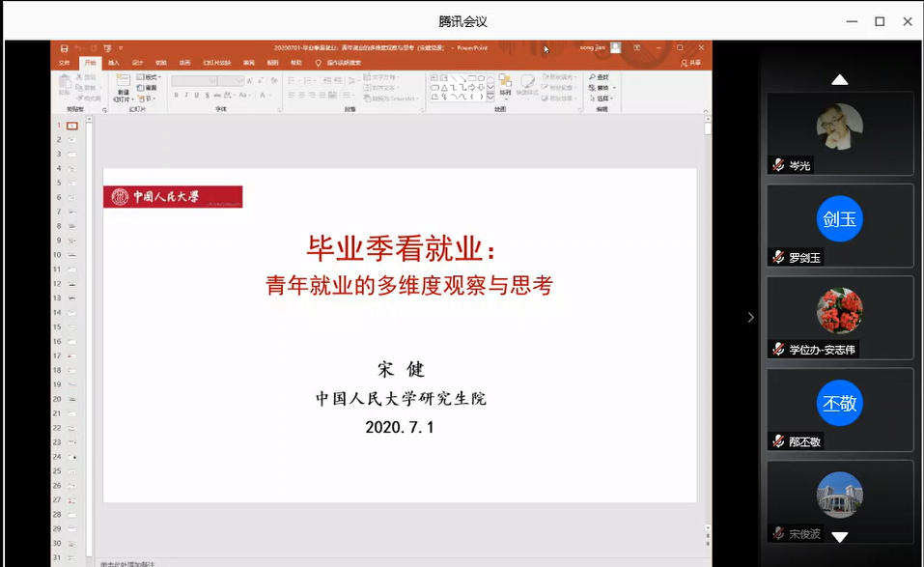Toggle Bold formatting
924x567 pixels.
click(176, 95)
